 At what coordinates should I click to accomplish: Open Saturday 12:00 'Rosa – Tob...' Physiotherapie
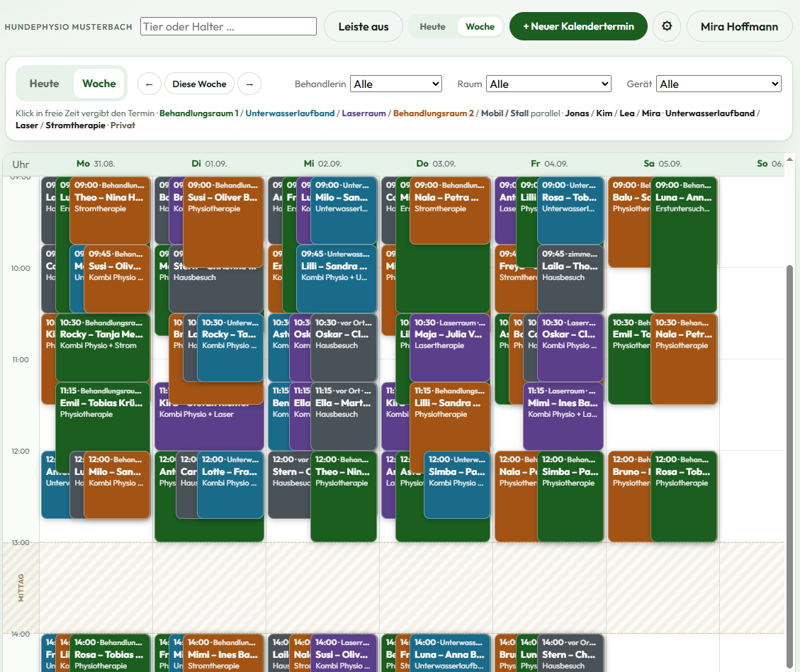[684, 496]
